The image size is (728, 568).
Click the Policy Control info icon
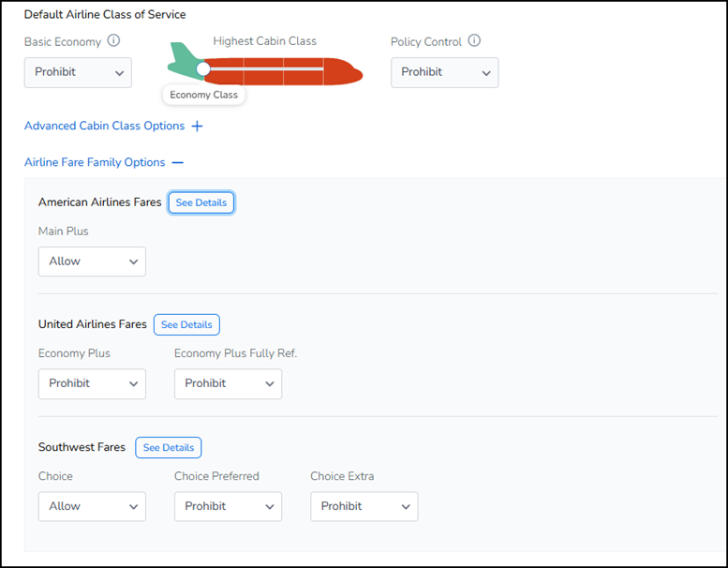pyautogui.click(x=474, y=41)
